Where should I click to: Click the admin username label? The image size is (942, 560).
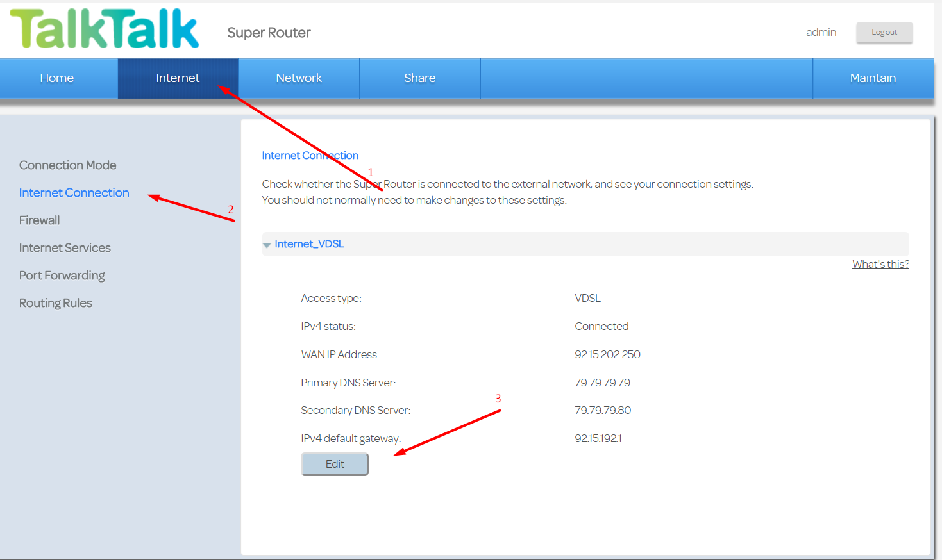(821, 32)
